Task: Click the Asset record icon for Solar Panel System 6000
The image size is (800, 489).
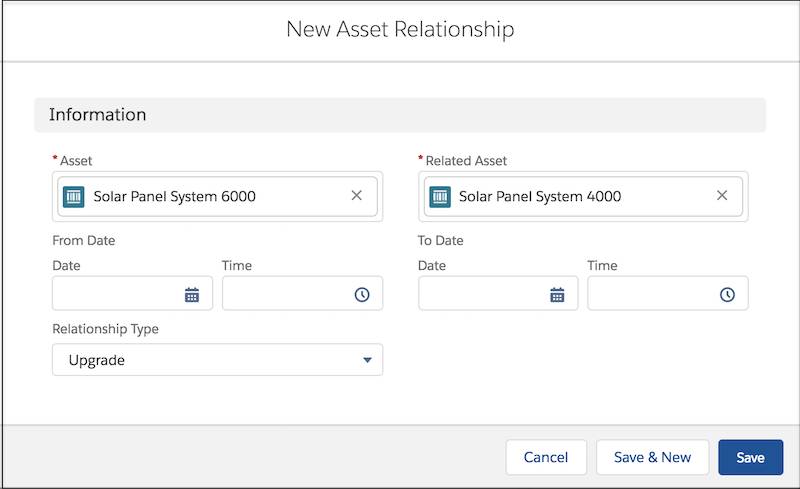Action: [74, 196]
